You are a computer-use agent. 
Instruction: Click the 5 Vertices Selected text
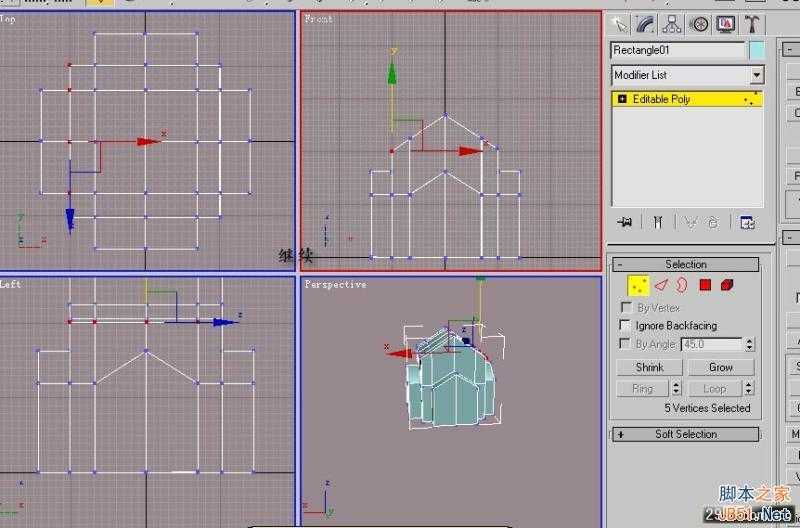coord(707,409)
